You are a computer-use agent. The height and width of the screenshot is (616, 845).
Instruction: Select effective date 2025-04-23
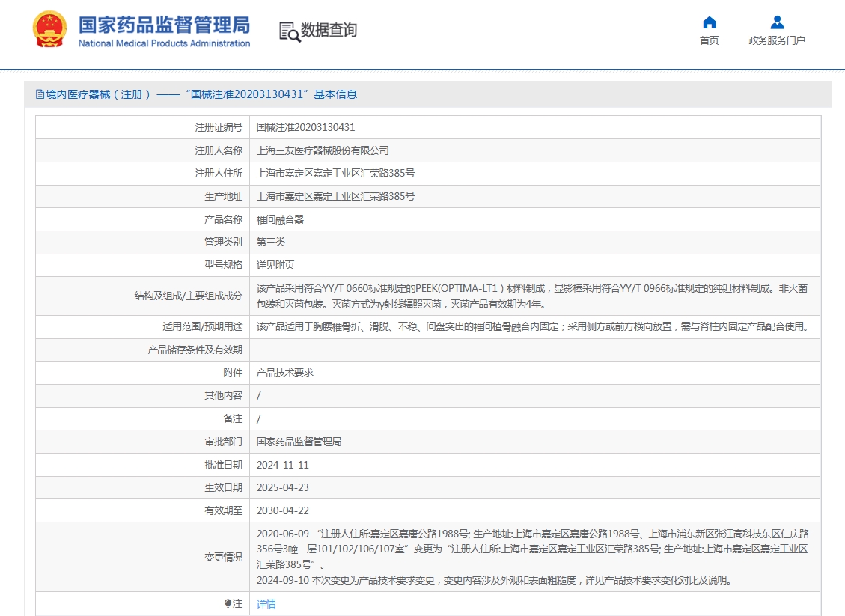(283, 488)
